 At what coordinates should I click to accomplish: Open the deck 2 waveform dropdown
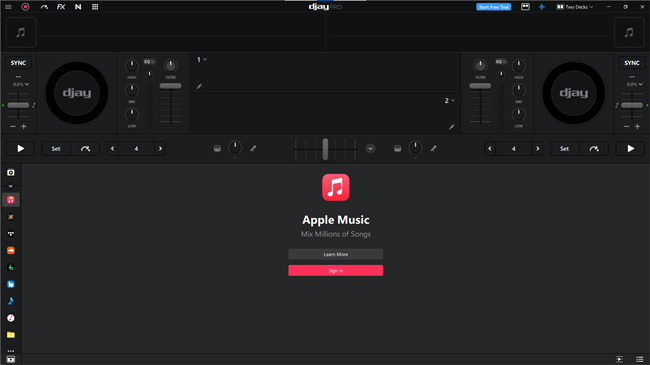tap(450, 100)
